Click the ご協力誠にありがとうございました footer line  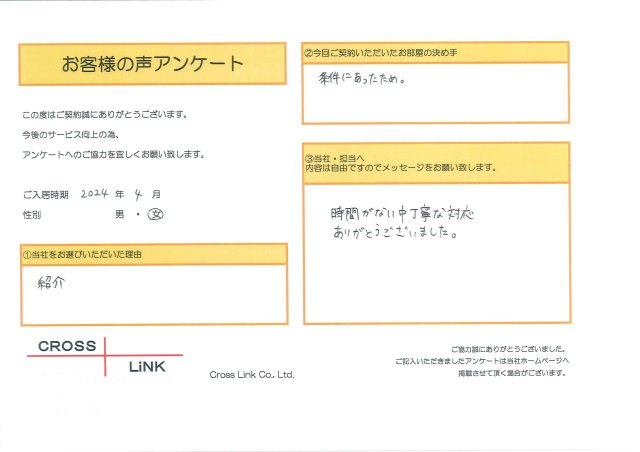509,349
